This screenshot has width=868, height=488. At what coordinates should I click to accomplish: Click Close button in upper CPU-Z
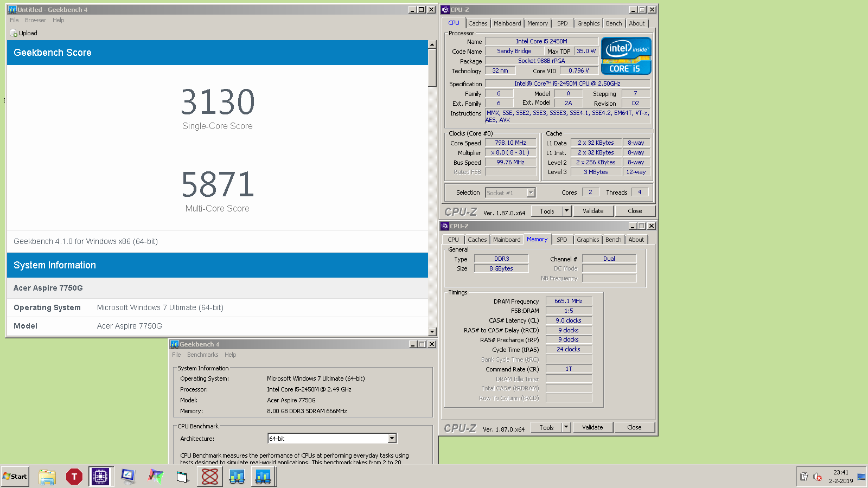[x=635, y=211]
